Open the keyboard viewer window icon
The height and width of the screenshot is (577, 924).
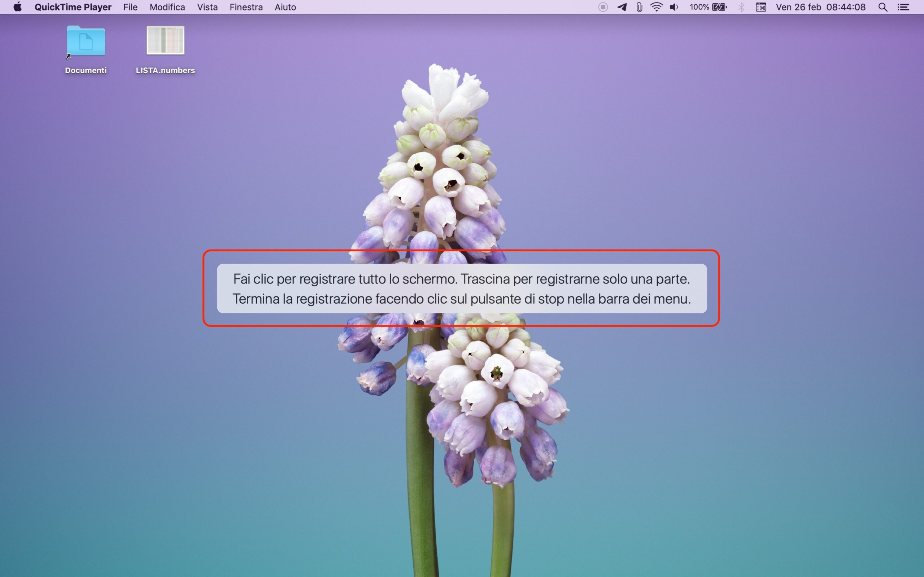(760, 7)
